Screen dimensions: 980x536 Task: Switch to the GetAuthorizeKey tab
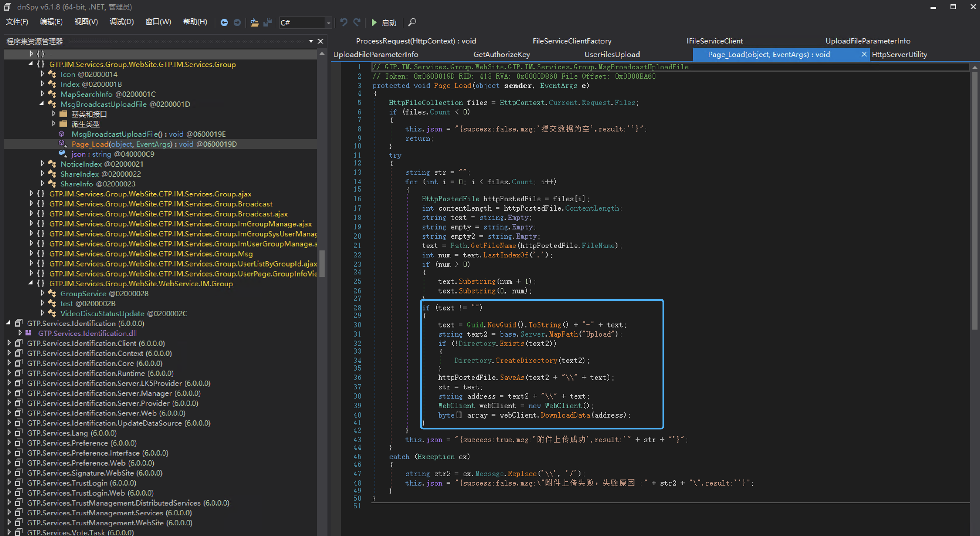[501, 55]
